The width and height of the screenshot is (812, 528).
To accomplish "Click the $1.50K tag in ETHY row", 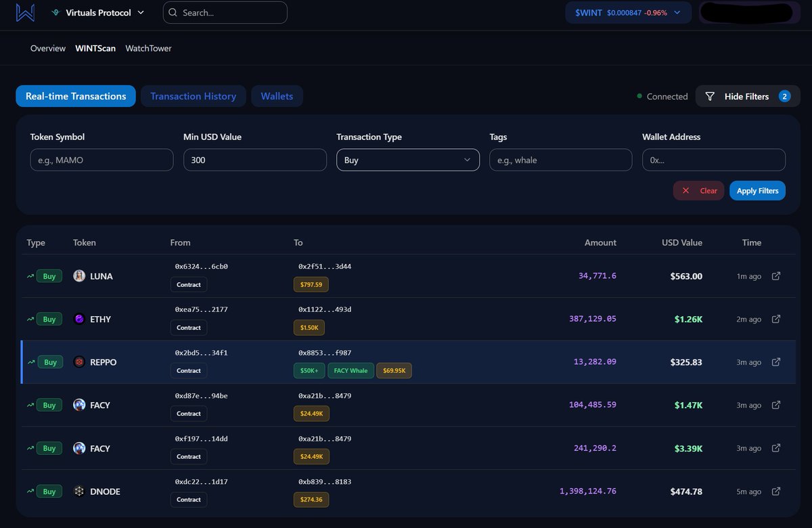I will tap(310, 328).
